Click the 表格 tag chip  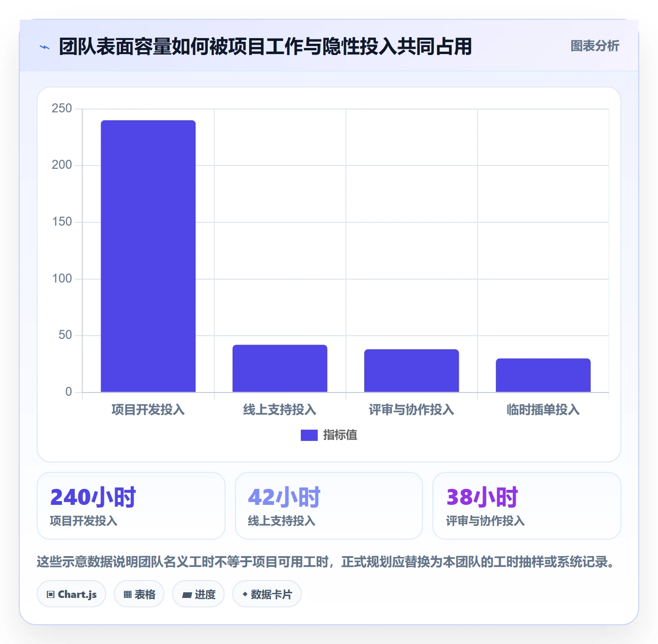point(139,594)
